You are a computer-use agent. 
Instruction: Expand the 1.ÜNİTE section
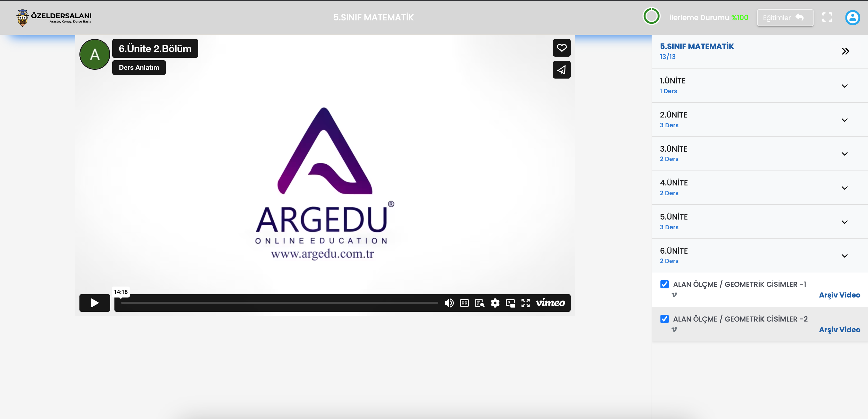click(844, 86)
